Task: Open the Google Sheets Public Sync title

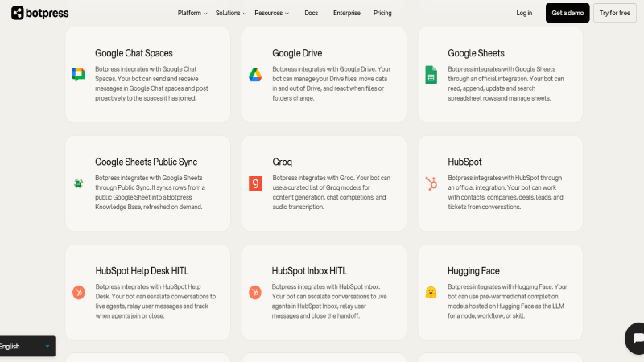Action: click(x=147, y=162)
